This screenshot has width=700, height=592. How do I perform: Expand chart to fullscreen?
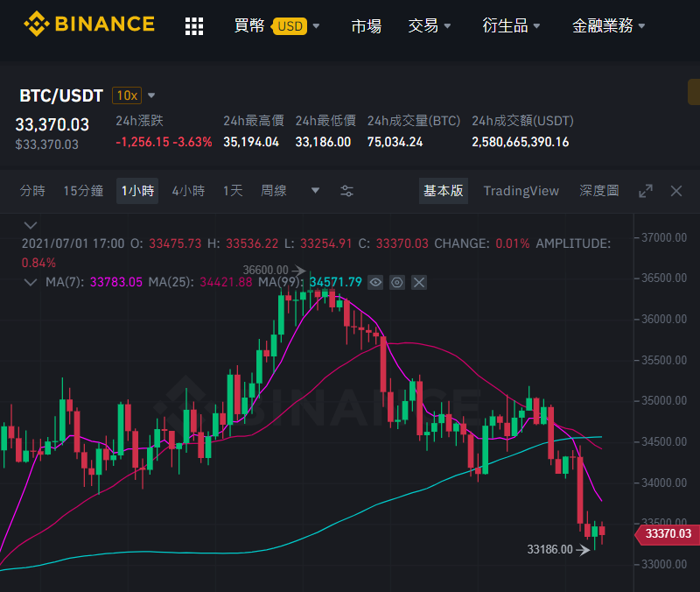point(646,191)
